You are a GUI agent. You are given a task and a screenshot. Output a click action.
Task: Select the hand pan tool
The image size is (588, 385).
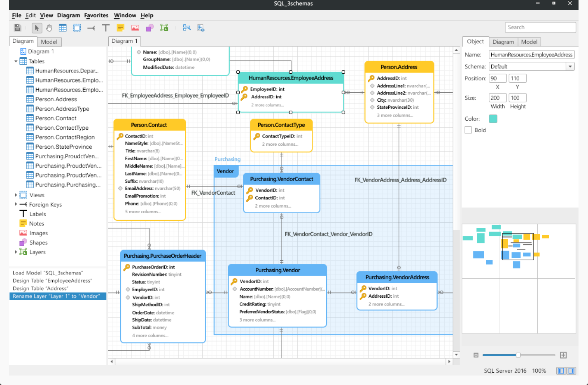point(49,28)
